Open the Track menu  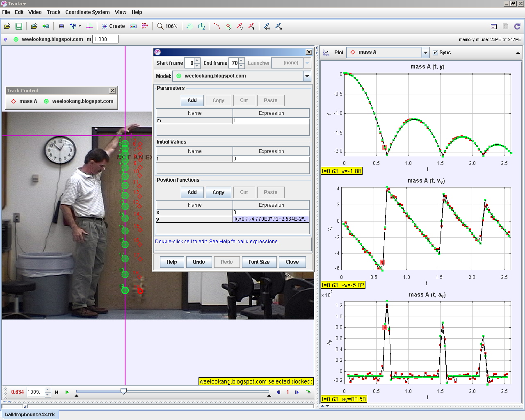point(53,12)
